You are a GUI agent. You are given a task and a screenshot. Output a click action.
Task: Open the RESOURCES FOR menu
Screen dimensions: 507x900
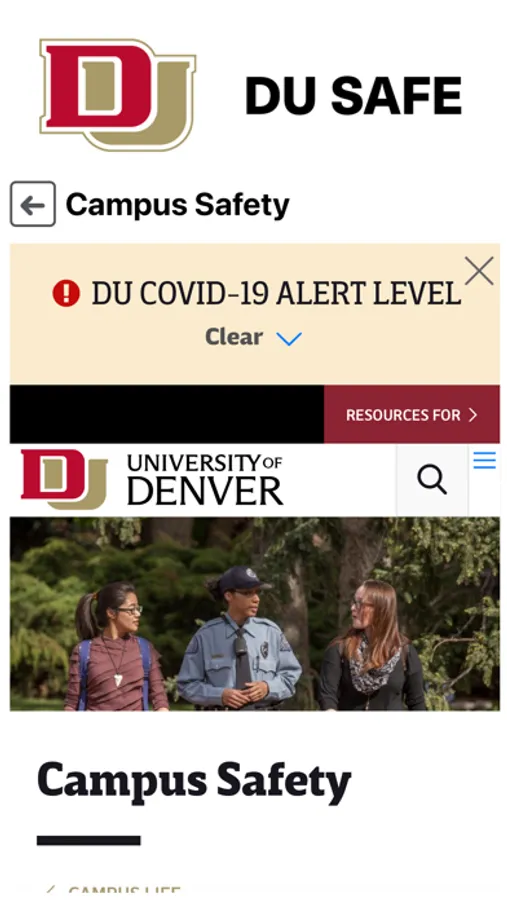tap(412, 414)
